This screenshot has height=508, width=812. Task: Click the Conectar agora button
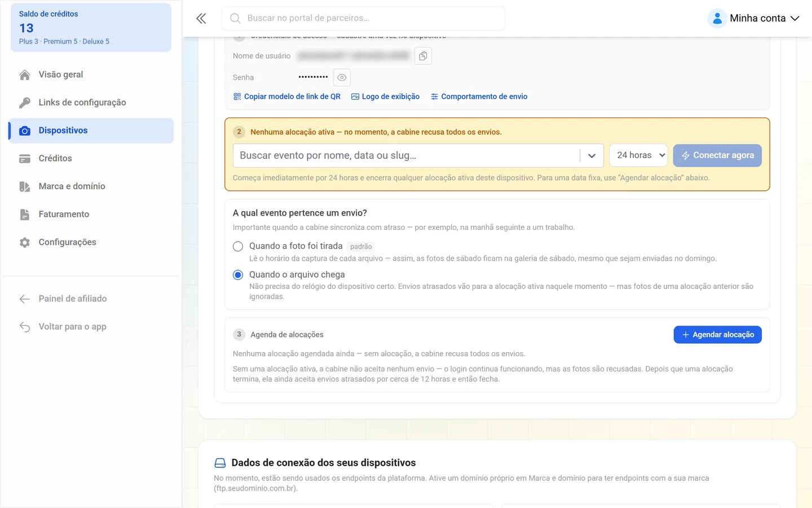pos(717,155)
